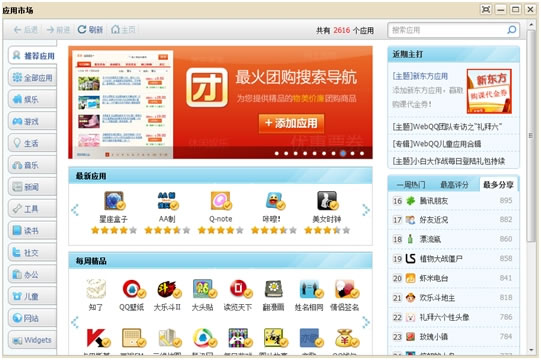The width and height of the screenshot is (541, 360).
Task: Open the 翻煎饼 app icon
Action: click(274, 289)
